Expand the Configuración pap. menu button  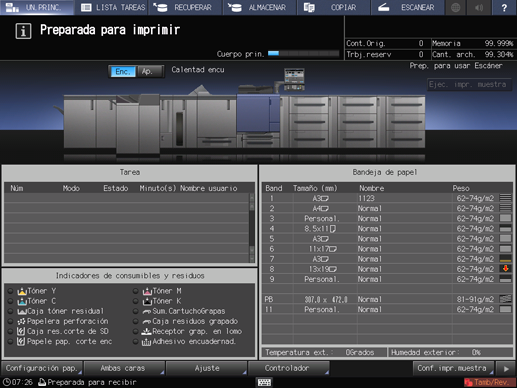(42, 368)
